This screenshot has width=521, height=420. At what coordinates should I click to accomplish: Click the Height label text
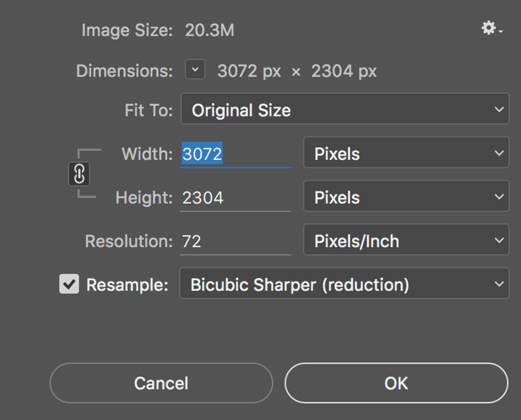144,198
